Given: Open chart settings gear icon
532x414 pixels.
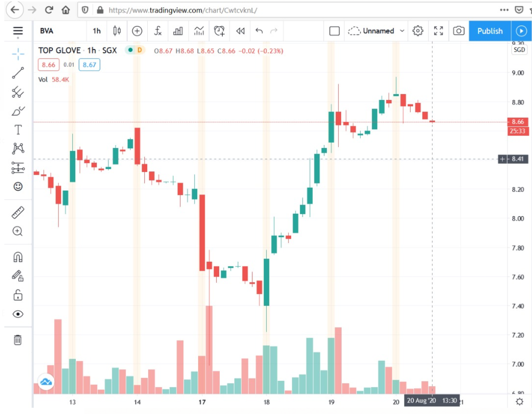Looking at the screenshot, I should click(x=418, y=31).
